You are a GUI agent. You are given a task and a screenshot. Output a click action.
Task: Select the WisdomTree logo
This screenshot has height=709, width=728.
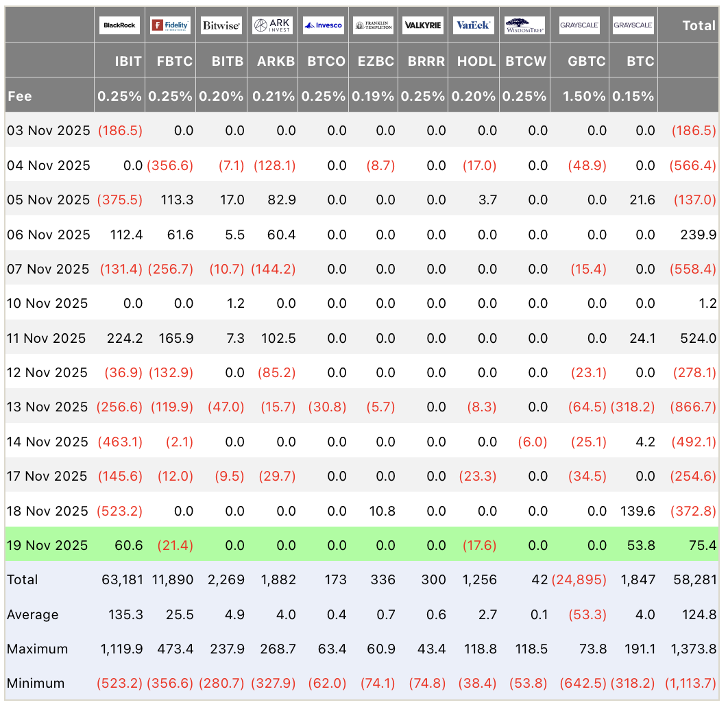coord(524,26)
